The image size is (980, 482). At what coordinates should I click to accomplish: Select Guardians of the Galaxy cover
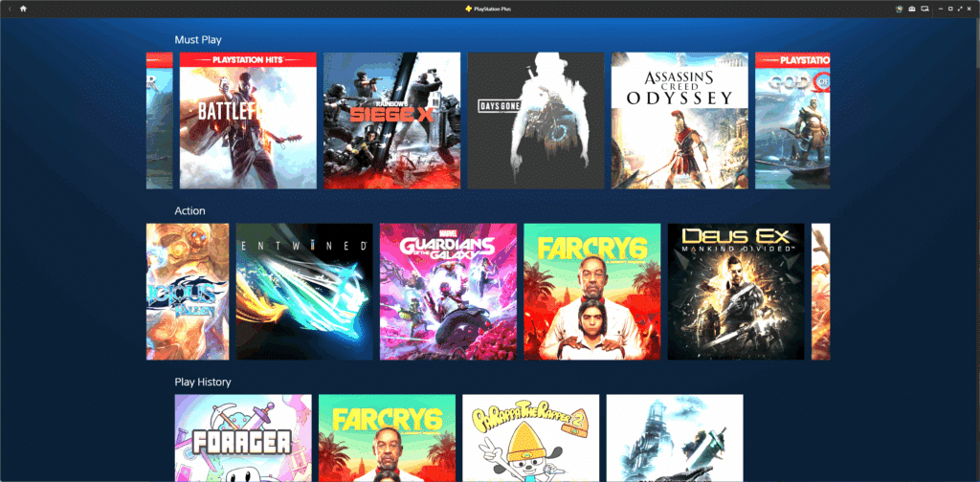[x=448, y=292]
